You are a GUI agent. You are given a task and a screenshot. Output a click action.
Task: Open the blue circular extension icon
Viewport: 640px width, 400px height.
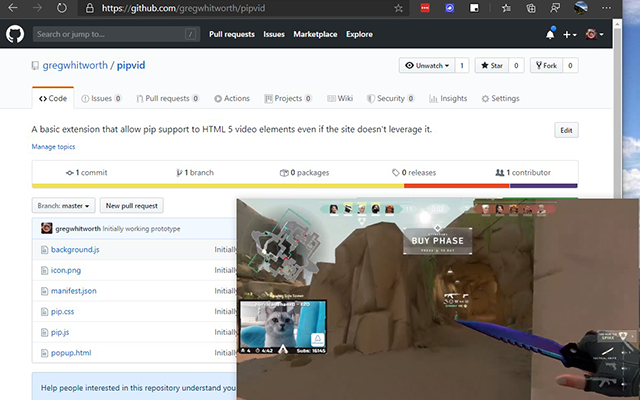pos(450,8)
